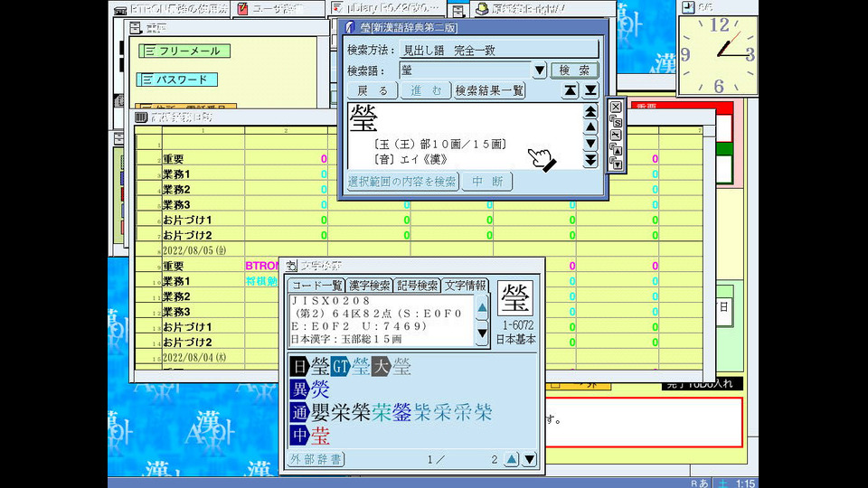Open the 検索方法 search method selector
The width and height of the screenshot is (868, 488).
(x=499, y=50)
